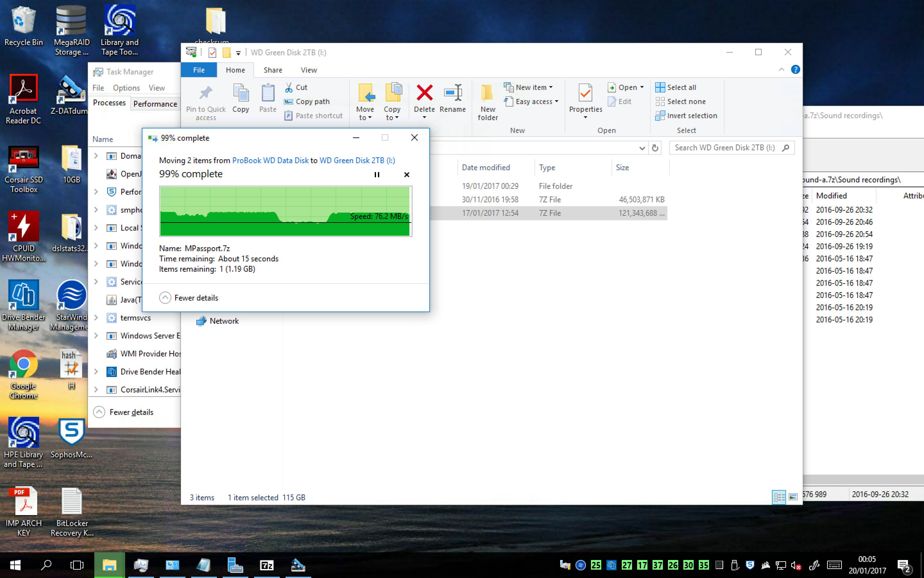Open the address bar history dropdown
This screenshot has height=578, width=924.
pos(642,148)
